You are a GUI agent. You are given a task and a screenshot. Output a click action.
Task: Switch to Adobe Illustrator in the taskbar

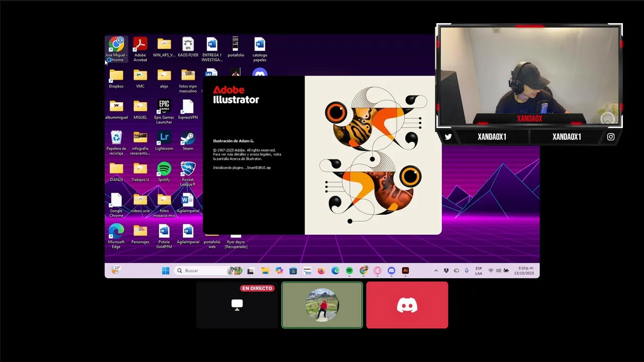[x=406, y=270]
